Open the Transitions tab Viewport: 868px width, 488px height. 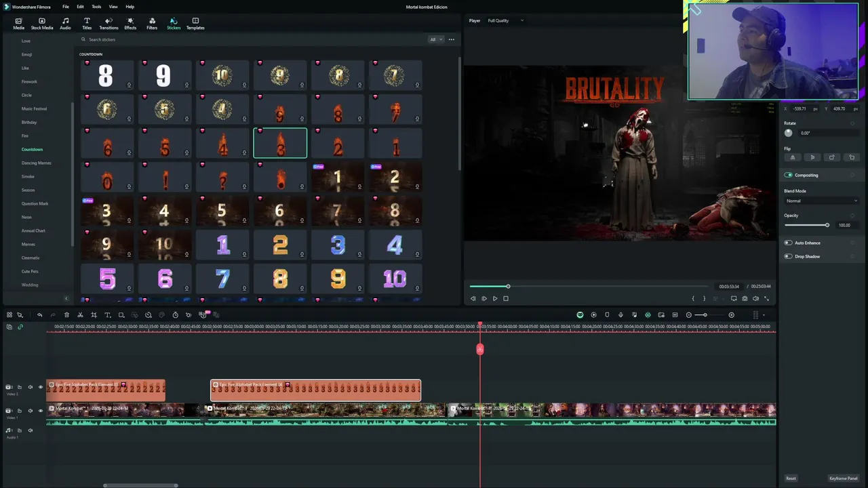(x=108, y=24)
